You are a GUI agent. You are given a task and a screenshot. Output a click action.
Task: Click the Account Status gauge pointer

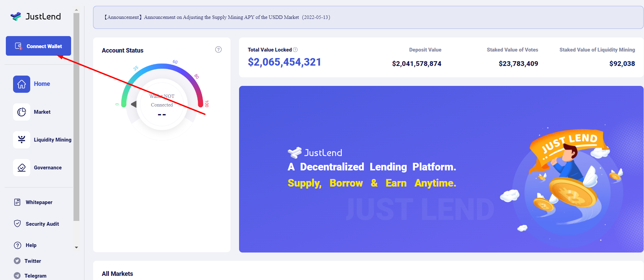click(134, 104)
